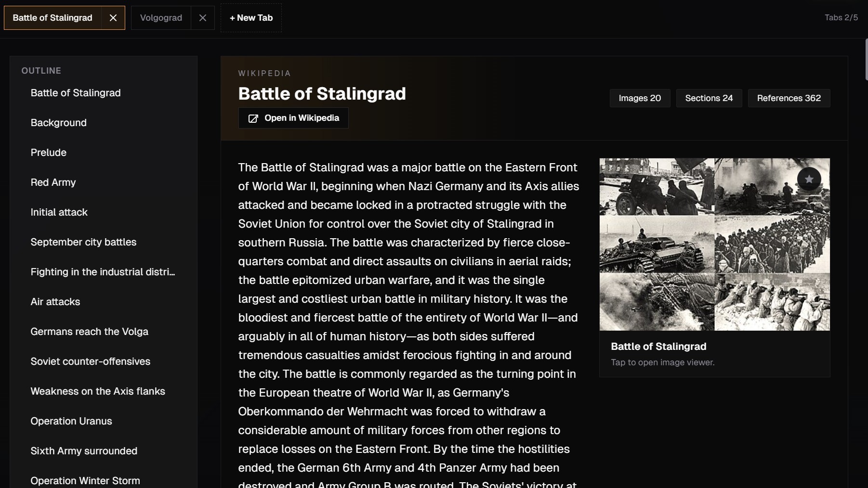This screenshot has height=488, width=868.
Task: Click the Images 20 button
Action: pos(640,98)
